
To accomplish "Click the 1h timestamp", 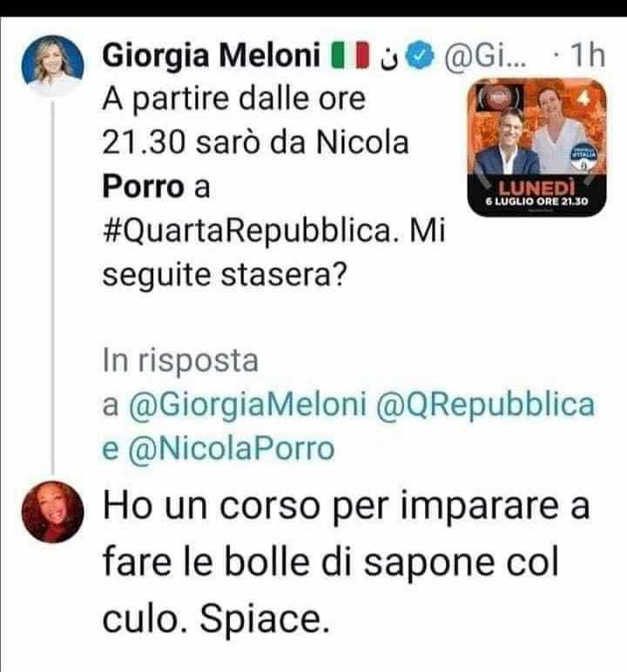I will (x=587, y=56).
